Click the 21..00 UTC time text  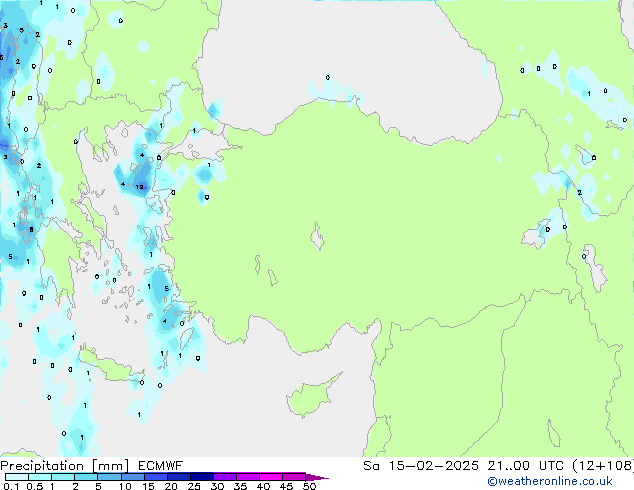(525, 466)
